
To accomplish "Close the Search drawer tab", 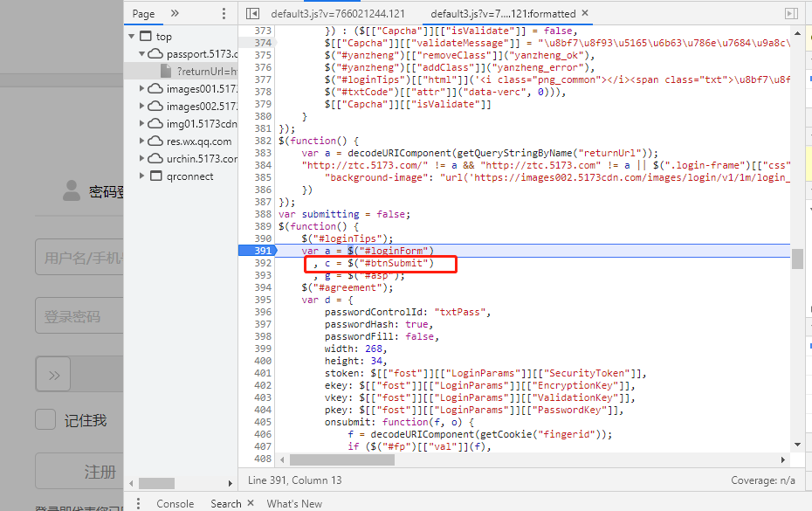I will [251, 503].
